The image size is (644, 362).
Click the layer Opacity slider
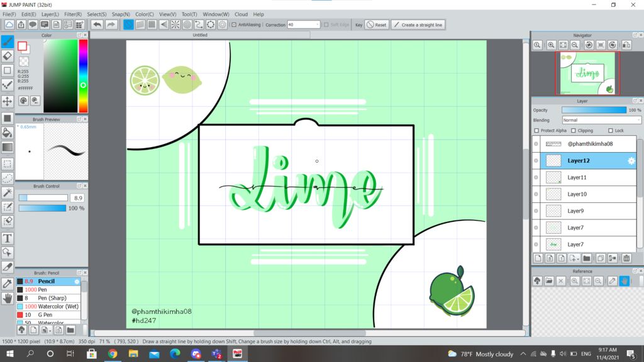pyautogui.click(x=594, y=110)
